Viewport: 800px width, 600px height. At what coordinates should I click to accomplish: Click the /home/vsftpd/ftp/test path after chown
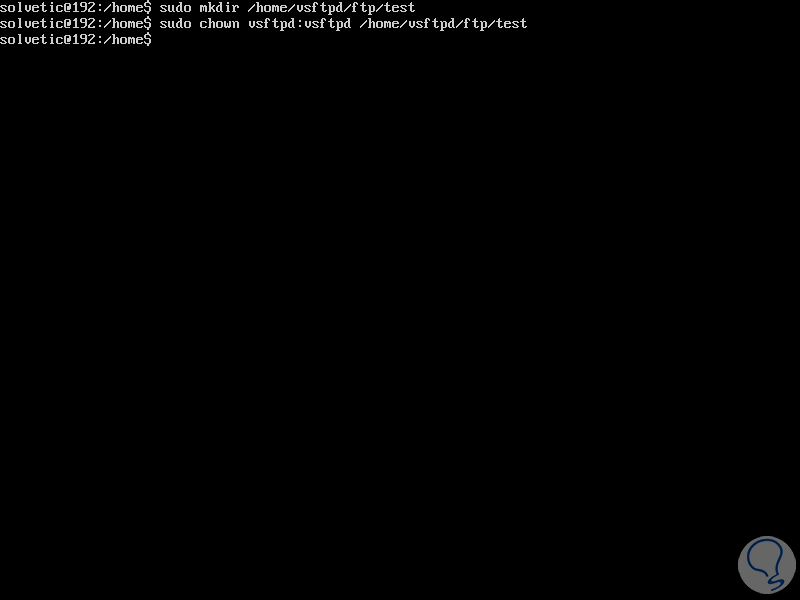(443, 23)
